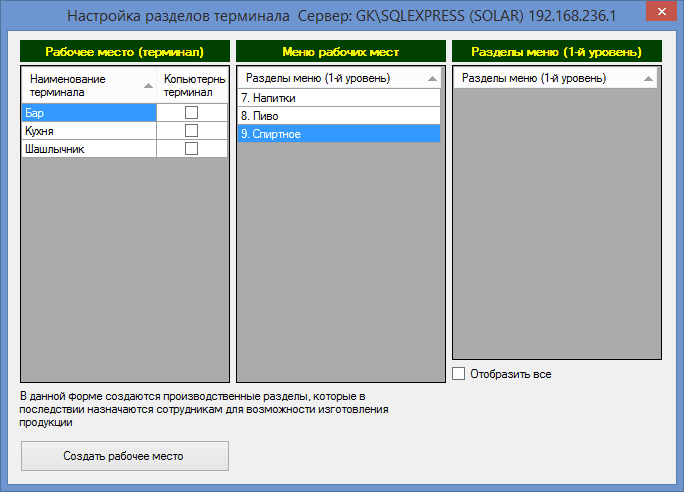Click sort arrow in Наименование терминала header
Viewport: 684px width, 492px height.
pyautogui.click(x=148, y=86)
